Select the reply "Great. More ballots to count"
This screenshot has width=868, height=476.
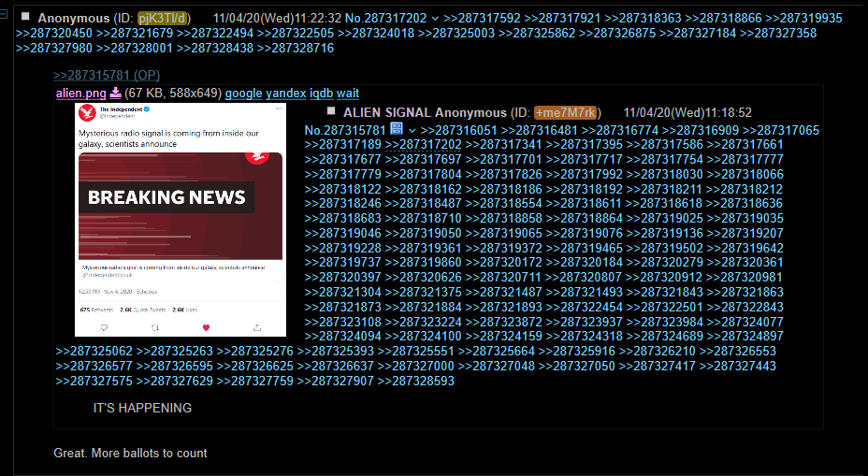[130, 454]
